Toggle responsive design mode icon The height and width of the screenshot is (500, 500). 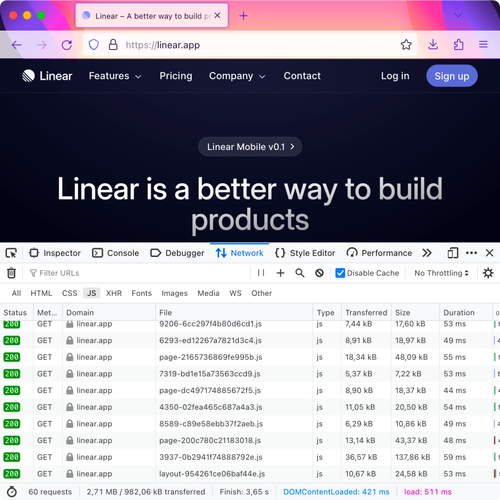click(x=453, y=253)
